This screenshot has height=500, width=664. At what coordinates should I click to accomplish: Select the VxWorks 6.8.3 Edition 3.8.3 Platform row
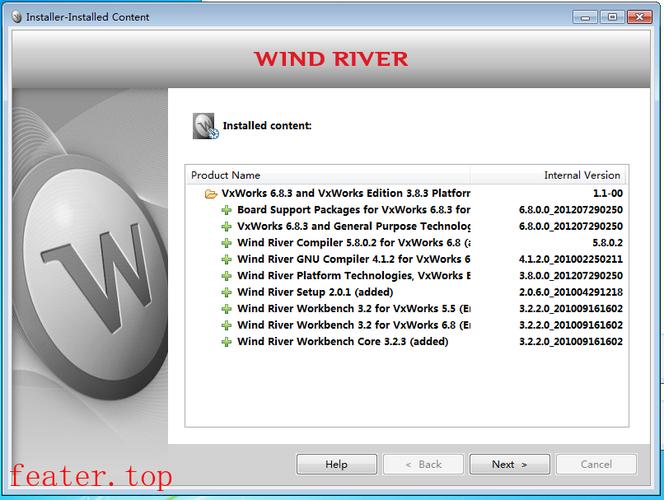click(x=345, y=193)
